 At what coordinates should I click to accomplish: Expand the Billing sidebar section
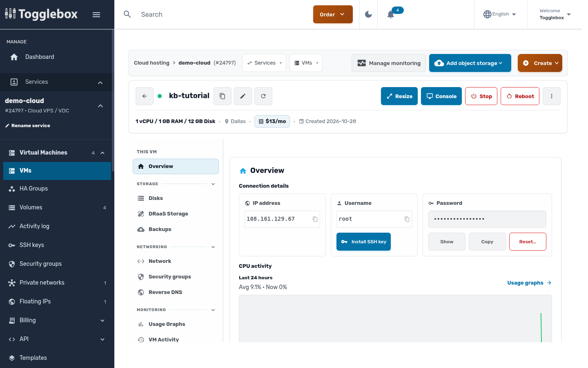57,320
